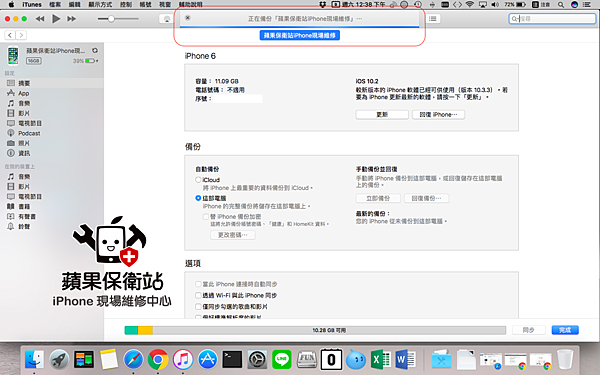Viewport: 600px width, 375px height.
Task: Go forward with the right chevron
Action: coord(21,35)
